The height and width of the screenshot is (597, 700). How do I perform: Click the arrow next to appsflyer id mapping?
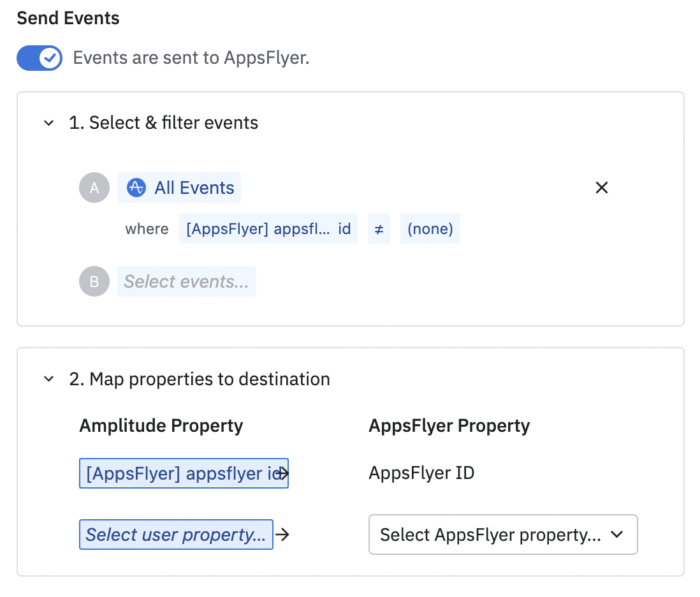tap(285, 473)
